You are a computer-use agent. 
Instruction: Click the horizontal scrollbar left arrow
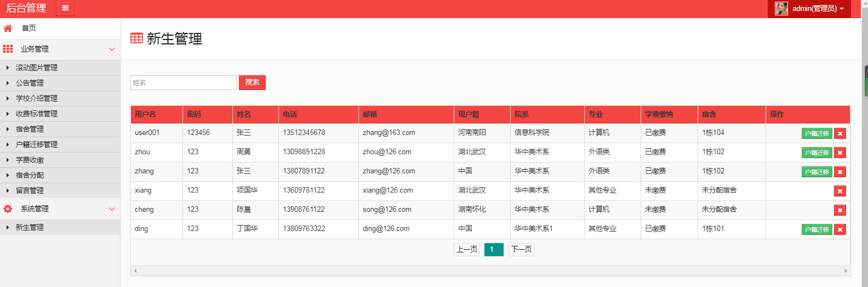[135, 271]
